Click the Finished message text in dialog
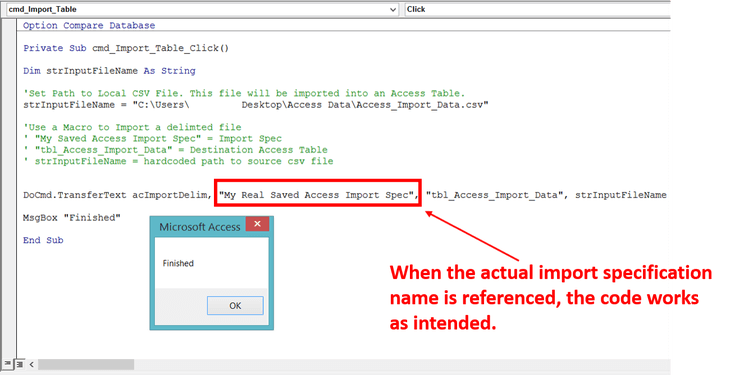The height and width of the screenshot is (375, 730). 178,263
